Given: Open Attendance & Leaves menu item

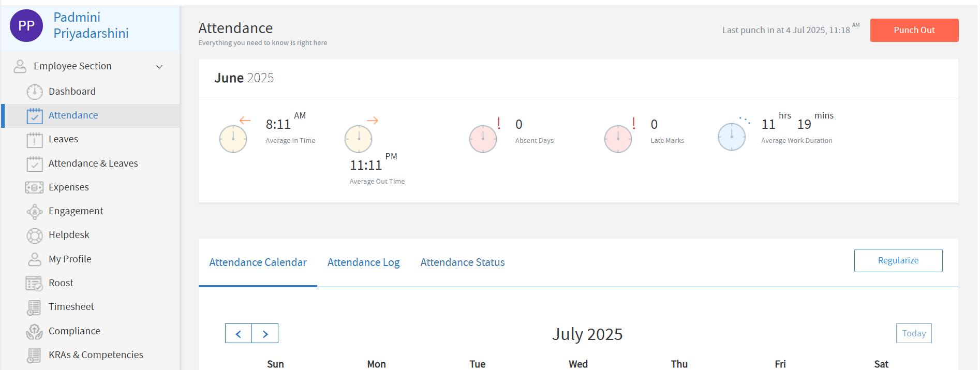Looking at the screenshot, I should (93, 164).
